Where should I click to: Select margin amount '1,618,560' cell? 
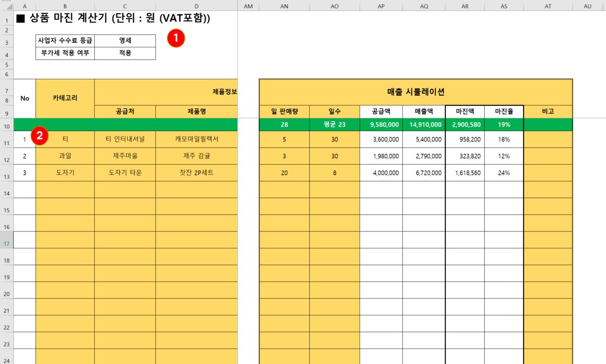(465, 173)
